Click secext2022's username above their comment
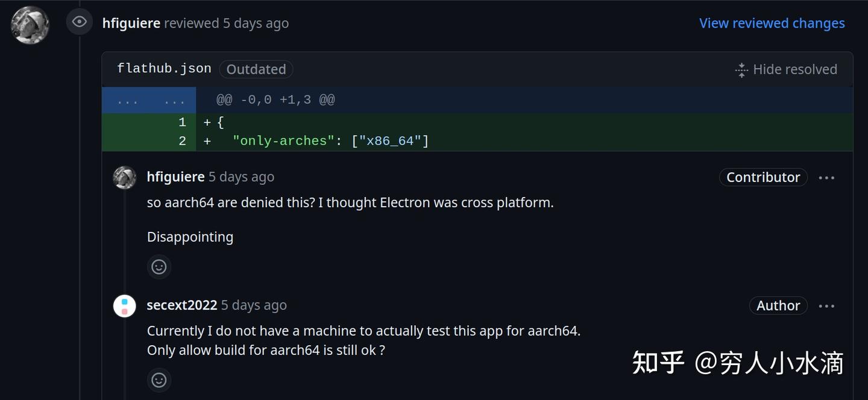 (x=181, y=305)
